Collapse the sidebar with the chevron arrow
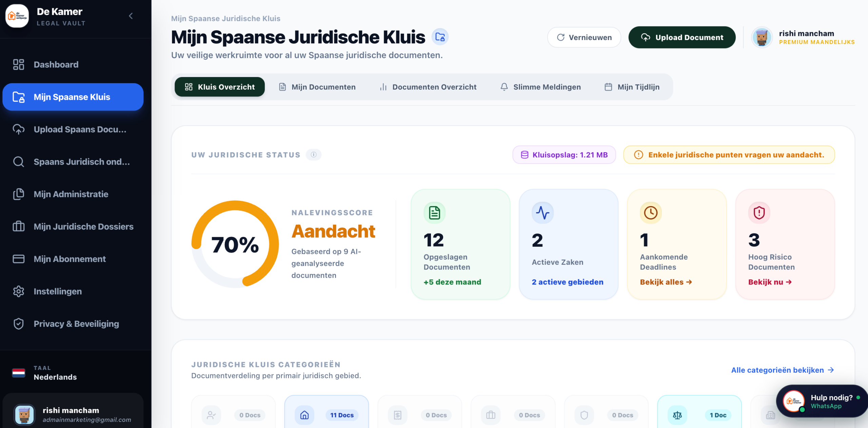This screenshot has width=868, height=428. pyautogui.click(x=131, y=16)
